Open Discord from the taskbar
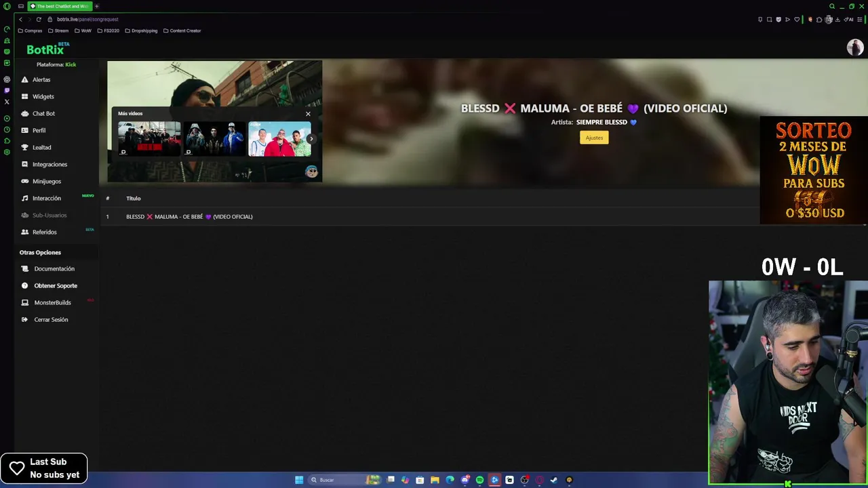This screenshot has width=868, height=488. click(465, 480)
